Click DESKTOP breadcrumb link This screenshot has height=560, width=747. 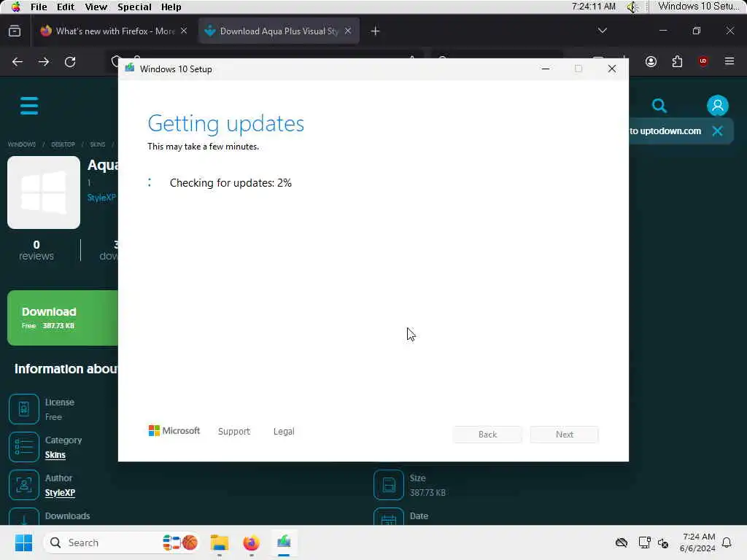pos(63,144)
